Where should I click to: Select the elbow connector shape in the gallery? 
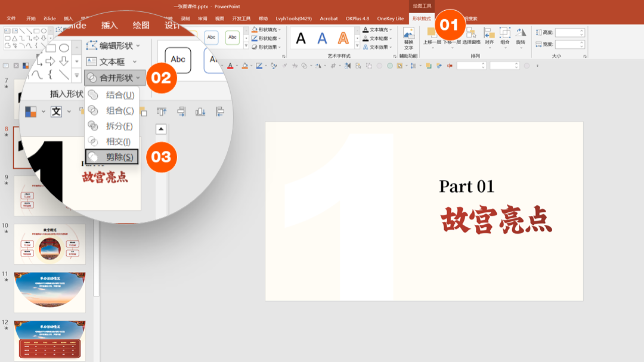coord(22,38)
